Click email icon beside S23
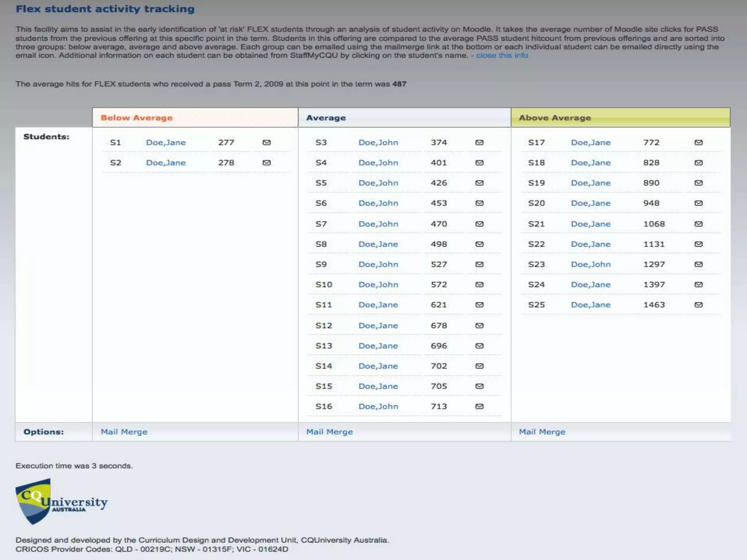Viewport: 747px width, 560px height. coord(698,264)
